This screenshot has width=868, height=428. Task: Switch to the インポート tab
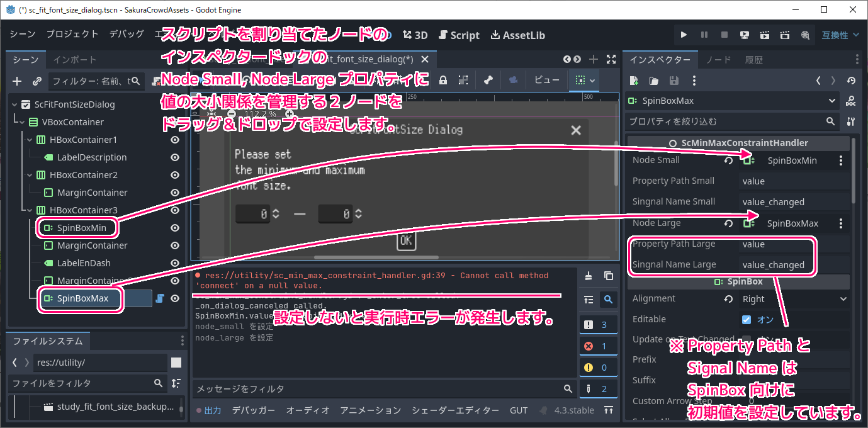[x=75, y=60]
